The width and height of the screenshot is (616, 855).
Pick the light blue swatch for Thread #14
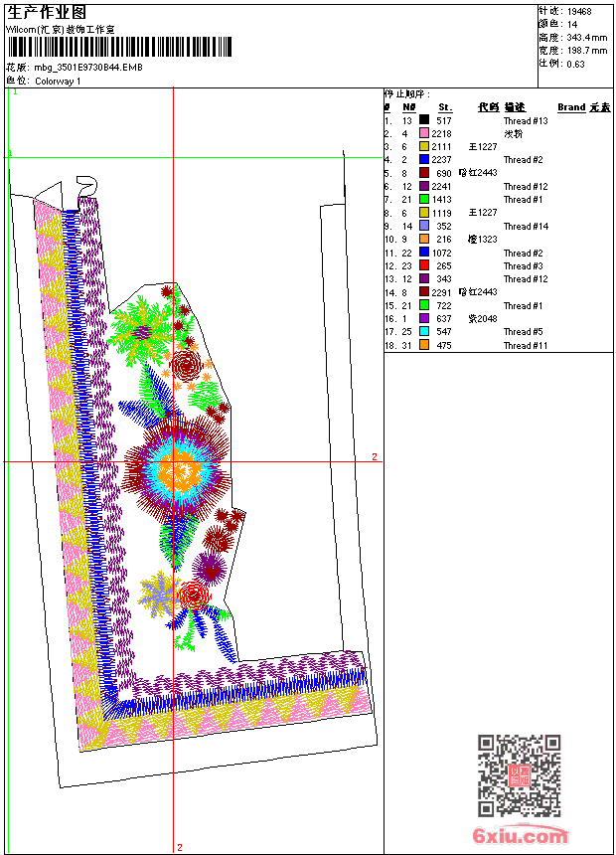tap(423, 226)
